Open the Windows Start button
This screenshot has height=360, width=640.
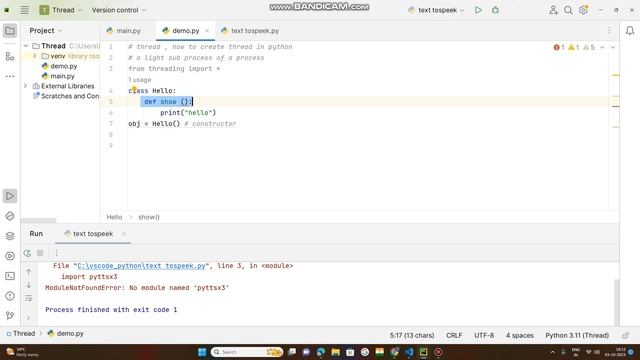[x=202, y=352]
